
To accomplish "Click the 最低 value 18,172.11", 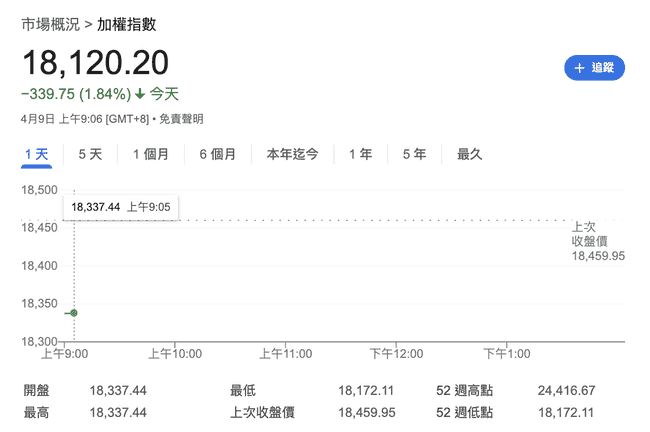I will [366, 391].
